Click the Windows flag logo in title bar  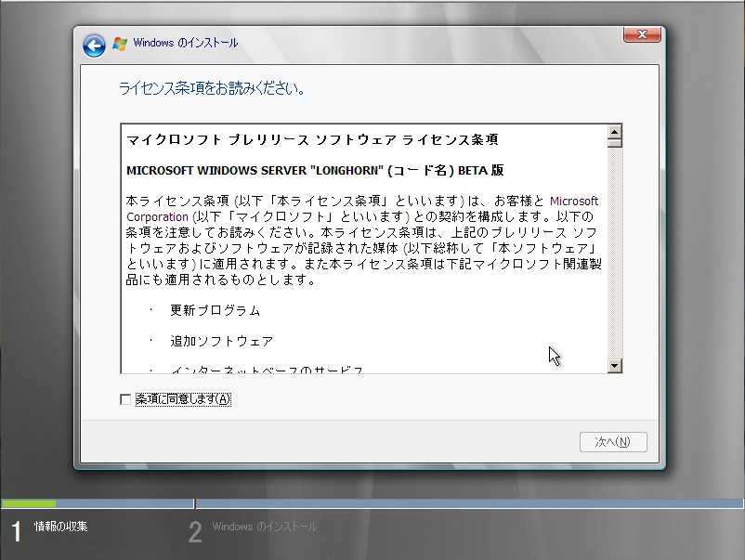tap(120, 44)
